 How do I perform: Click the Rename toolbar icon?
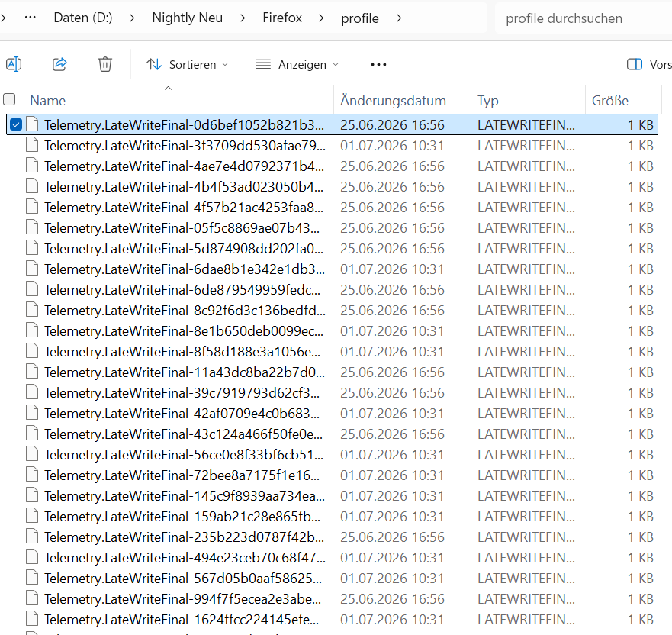click(14, 64)
